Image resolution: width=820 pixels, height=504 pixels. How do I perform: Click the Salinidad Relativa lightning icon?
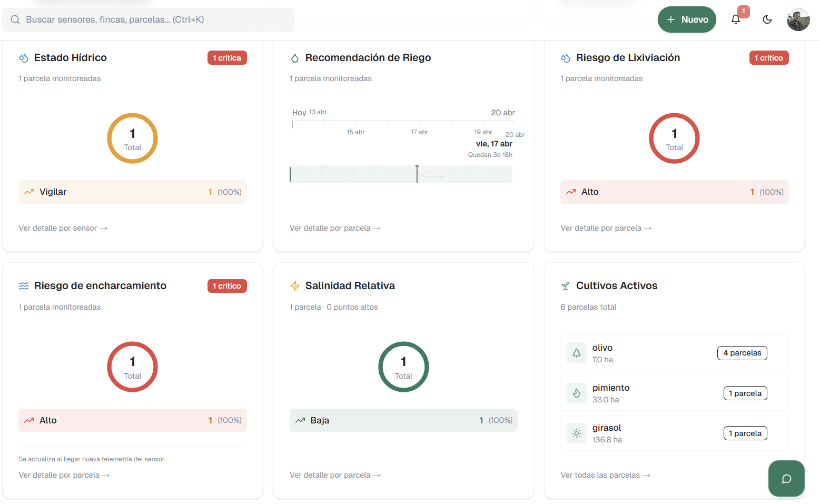pos(295,286)
